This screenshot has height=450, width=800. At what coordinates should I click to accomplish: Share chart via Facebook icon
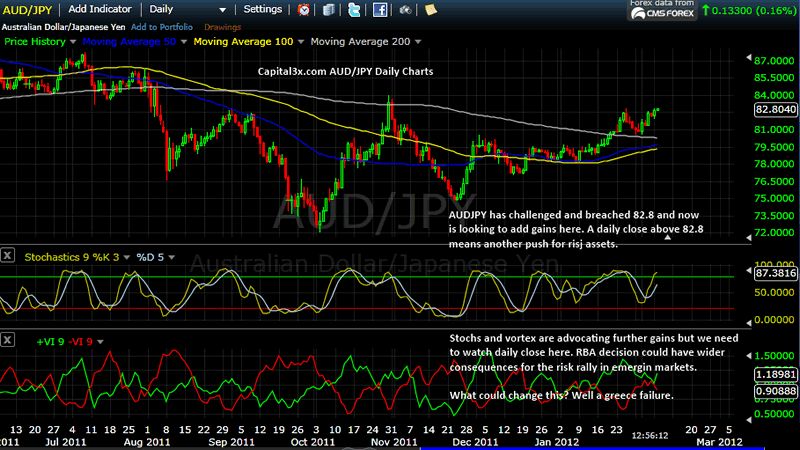click(380, 9)
